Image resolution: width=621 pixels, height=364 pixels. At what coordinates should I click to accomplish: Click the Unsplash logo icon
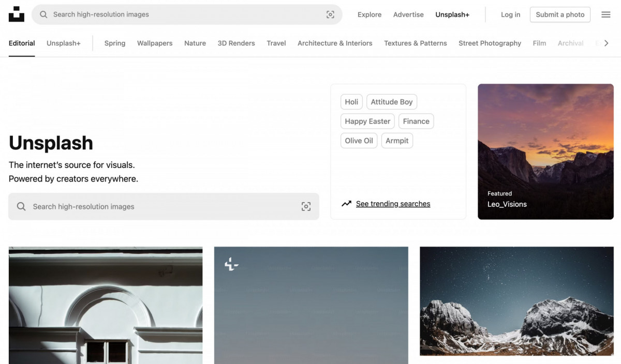pos(16,14)
